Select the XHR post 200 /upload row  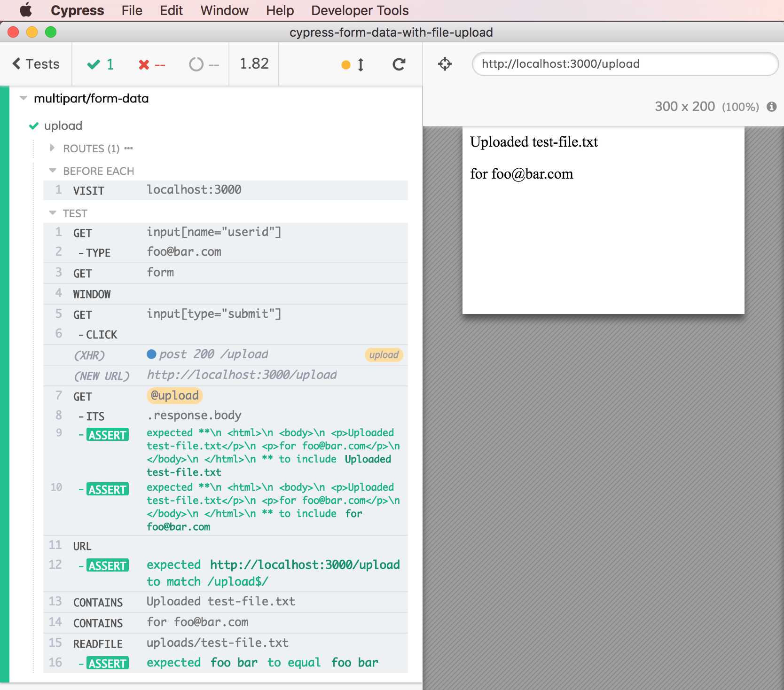[226, 355]
